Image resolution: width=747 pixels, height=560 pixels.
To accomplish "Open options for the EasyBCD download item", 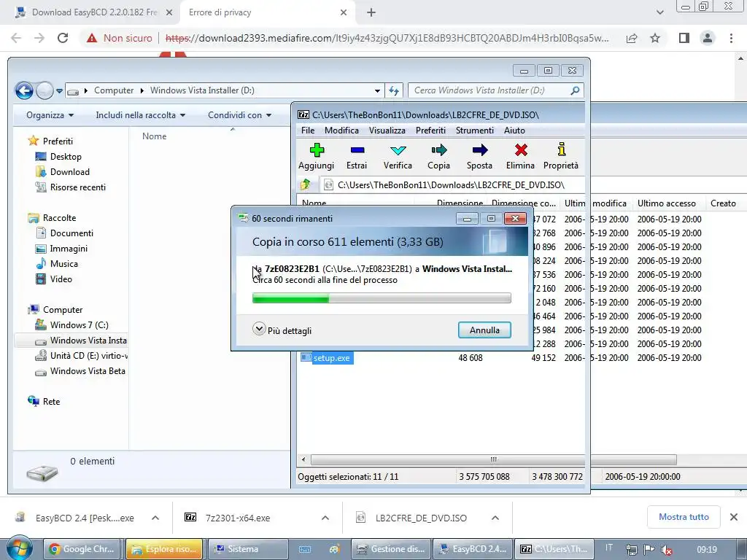I will pos(155,518).
